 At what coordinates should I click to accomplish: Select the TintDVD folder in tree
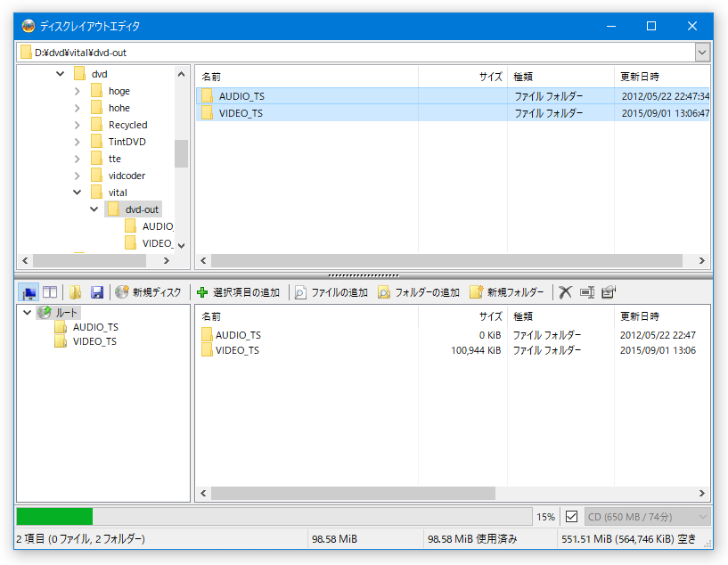127,142
